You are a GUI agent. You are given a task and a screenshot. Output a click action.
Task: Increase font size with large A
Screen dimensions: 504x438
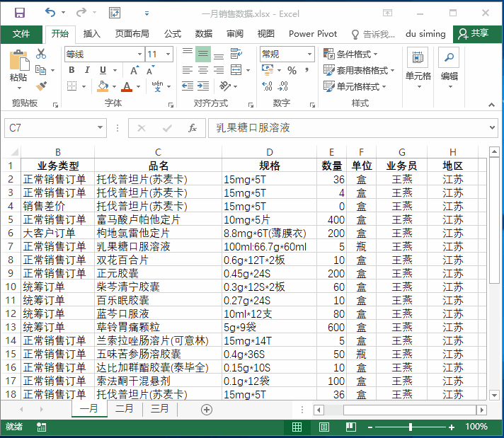tap(134, 70)
